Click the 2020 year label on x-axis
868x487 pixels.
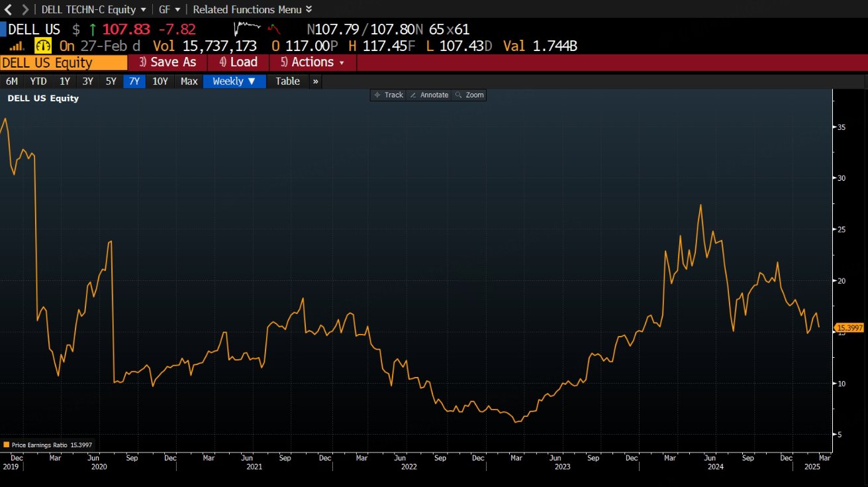[x=99, y=466]
